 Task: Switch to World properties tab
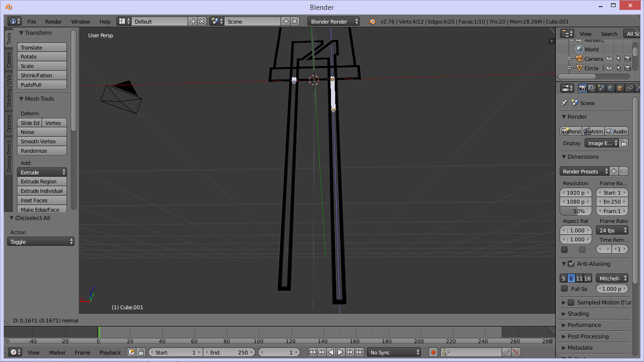point(611,88)
